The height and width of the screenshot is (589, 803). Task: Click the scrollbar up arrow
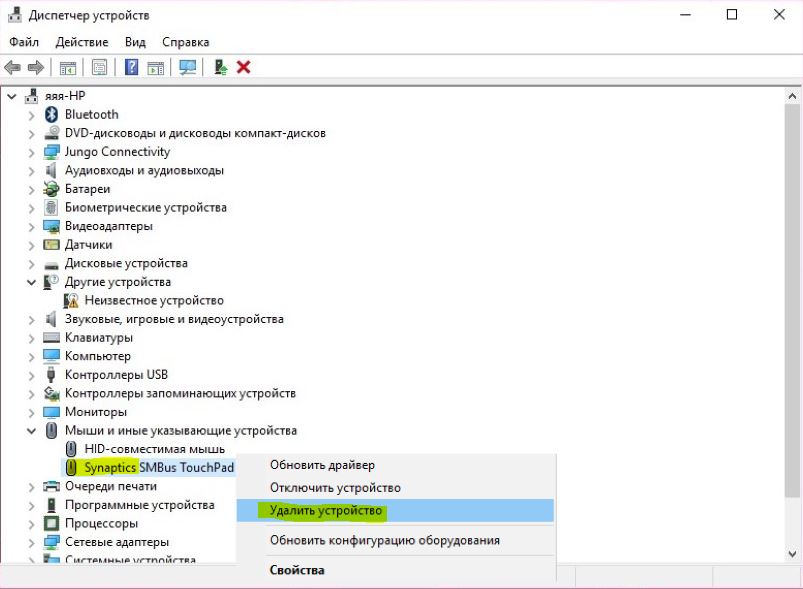click(792, 96)
